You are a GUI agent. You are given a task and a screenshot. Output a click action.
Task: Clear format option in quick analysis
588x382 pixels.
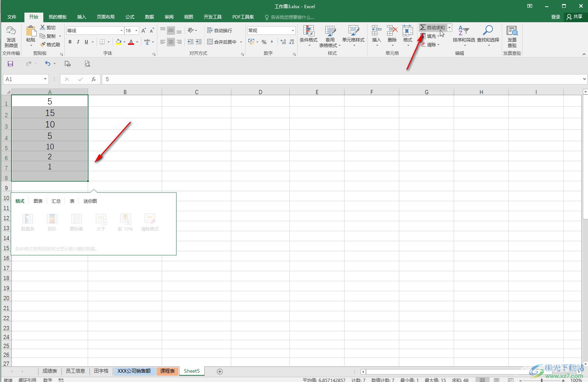[150, 222]
